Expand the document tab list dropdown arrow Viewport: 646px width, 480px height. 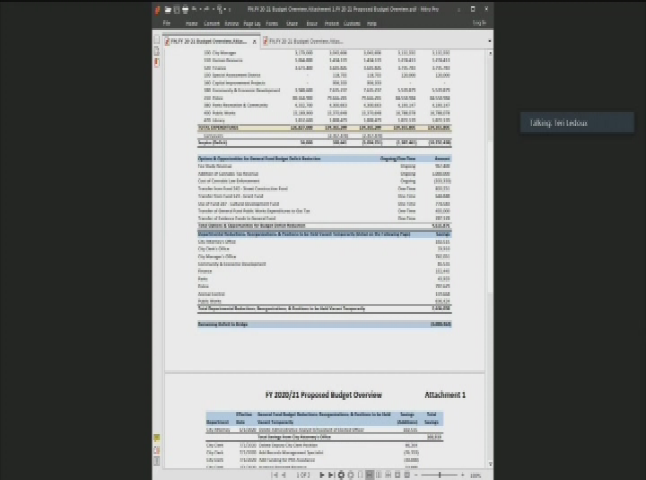coord(483,42)
